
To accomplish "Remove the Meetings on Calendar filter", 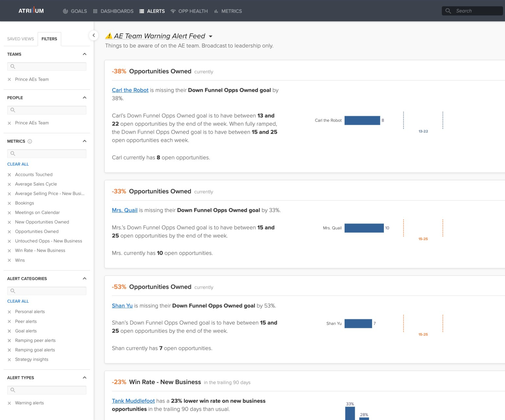I will 9,213.
